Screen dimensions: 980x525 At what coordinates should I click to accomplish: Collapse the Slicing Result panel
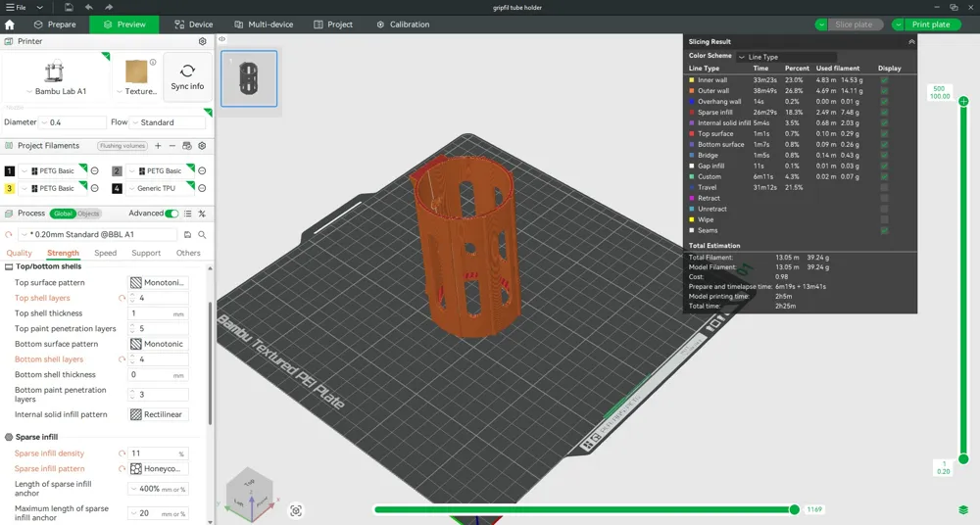coord(911,42)
